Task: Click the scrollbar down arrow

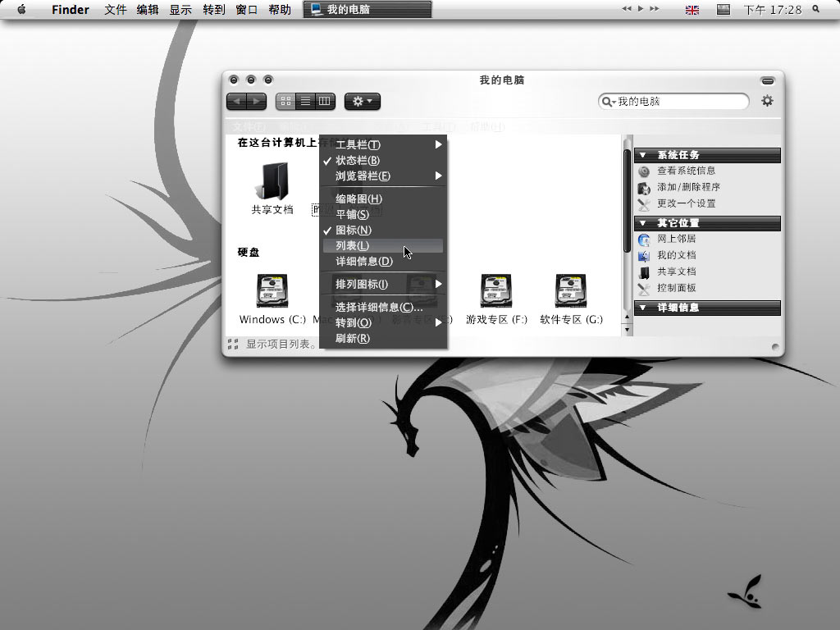Action: (x=628, y=330)
